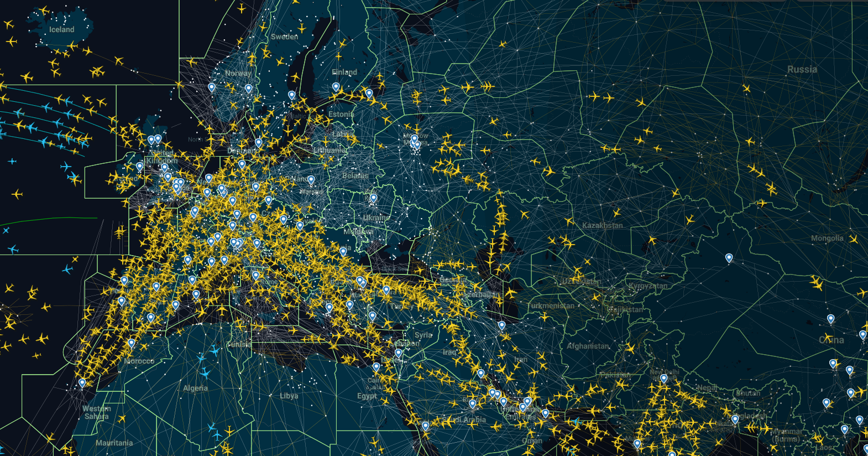Click the airport pin at New Delhi
The width and height of the screenshot is (868, 456).
coord(663,379)
